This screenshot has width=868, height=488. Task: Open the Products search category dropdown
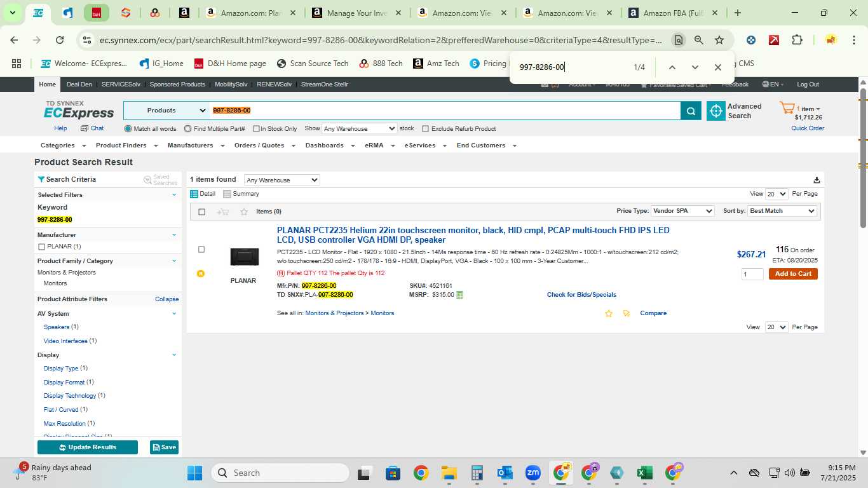[167, 111]
